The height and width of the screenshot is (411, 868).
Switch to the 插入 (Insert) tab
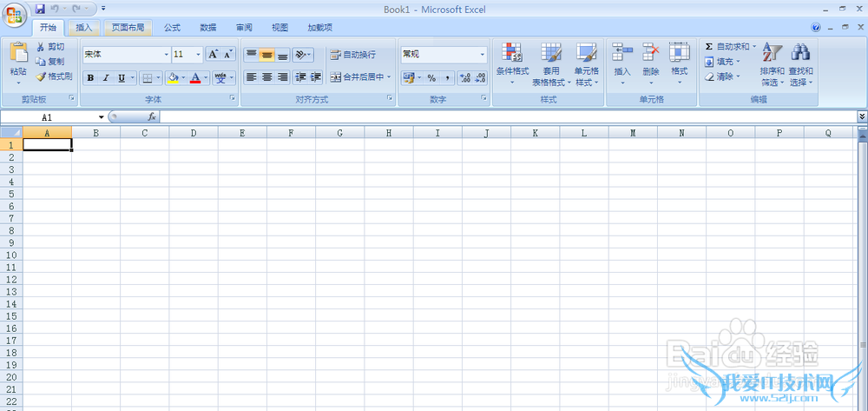pos(84,27)
